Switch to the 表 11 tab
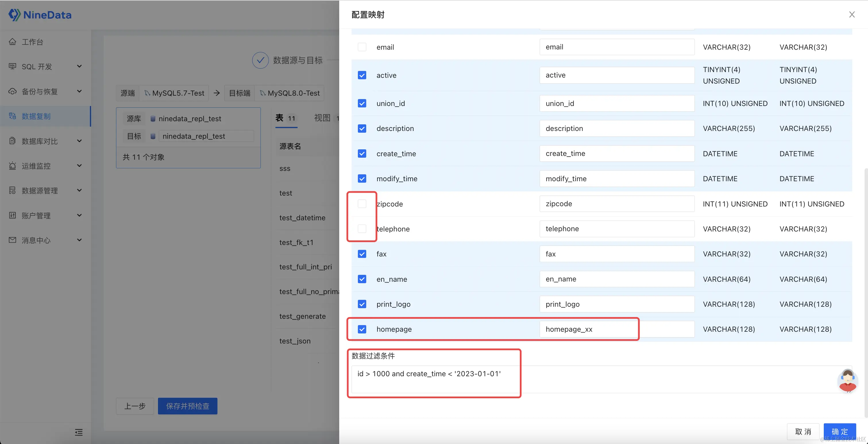 pos(286,118)
